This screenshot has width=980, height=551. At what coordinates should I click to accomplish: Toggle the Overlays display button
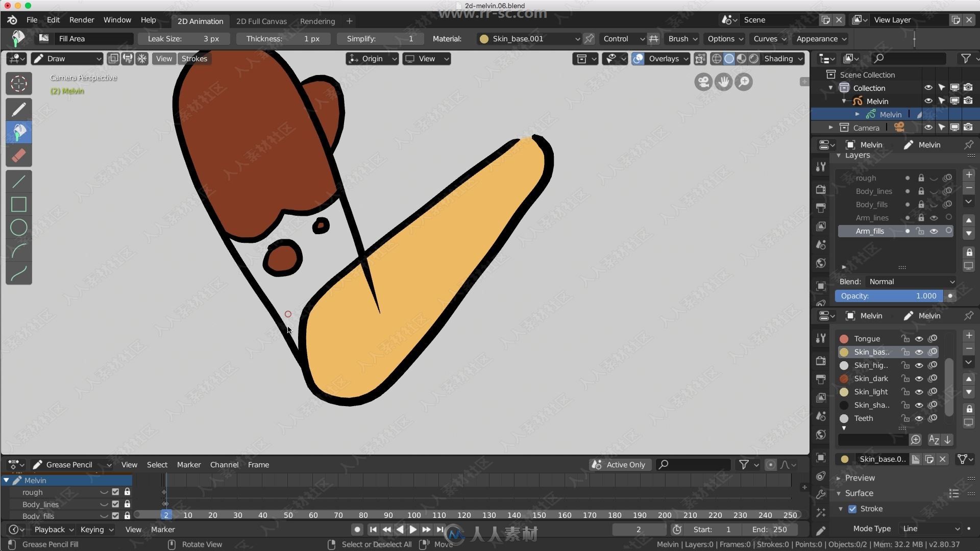pyautogui.click(x=638, y=59)
